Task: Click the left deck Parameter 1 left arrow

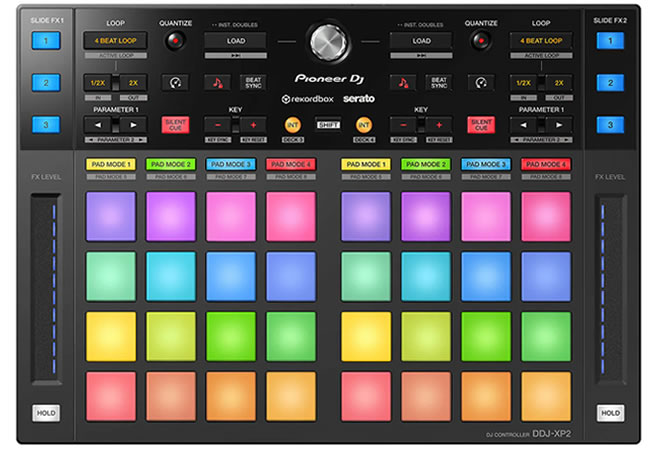Action: pos(98,125)
